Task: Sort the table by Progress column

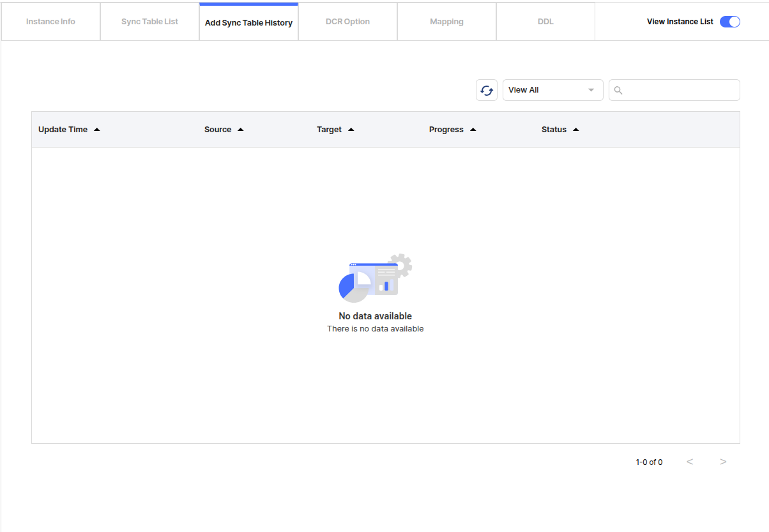Action: pos(473,129)
